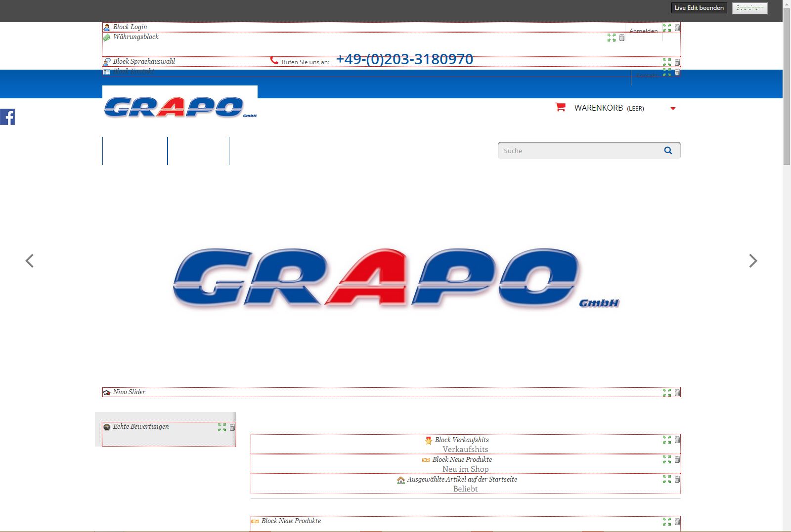Delete the Ausgewählte Artikel auf der Startseite block
Viewport: 791px width, 532px height.
[677, 479]
